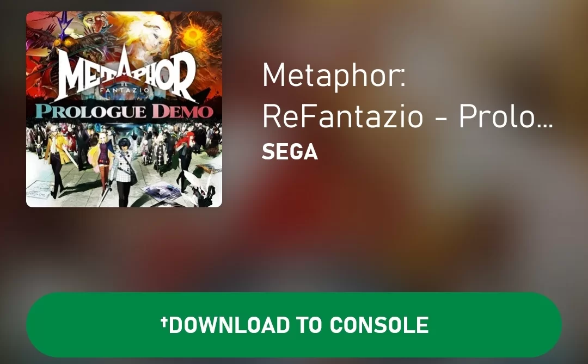
Task: Click "ReFantazio - Prolo…" title line
Action: coord(408,116)
